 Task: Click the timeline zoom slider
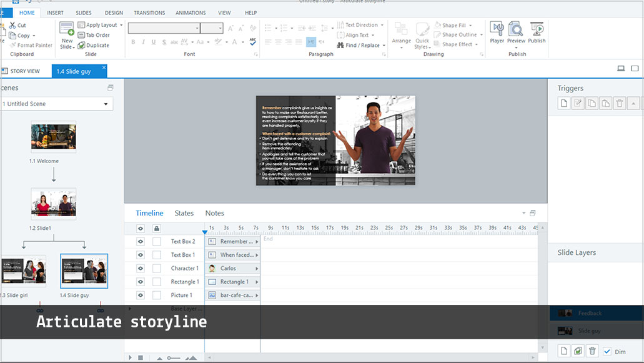pyautogui.click(x=174, y=358)
